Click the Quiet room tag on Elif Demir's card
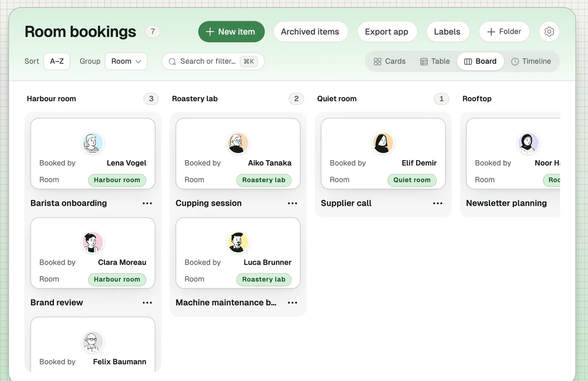The height and width of the screenshot is (381, 588). pos(412,180)
